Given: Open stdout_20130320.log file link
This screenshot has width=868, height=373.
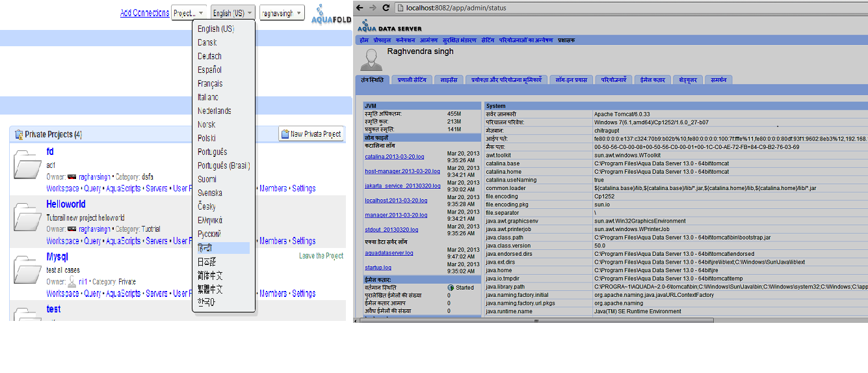Looking at the screenshot, I should click(391, 230).
